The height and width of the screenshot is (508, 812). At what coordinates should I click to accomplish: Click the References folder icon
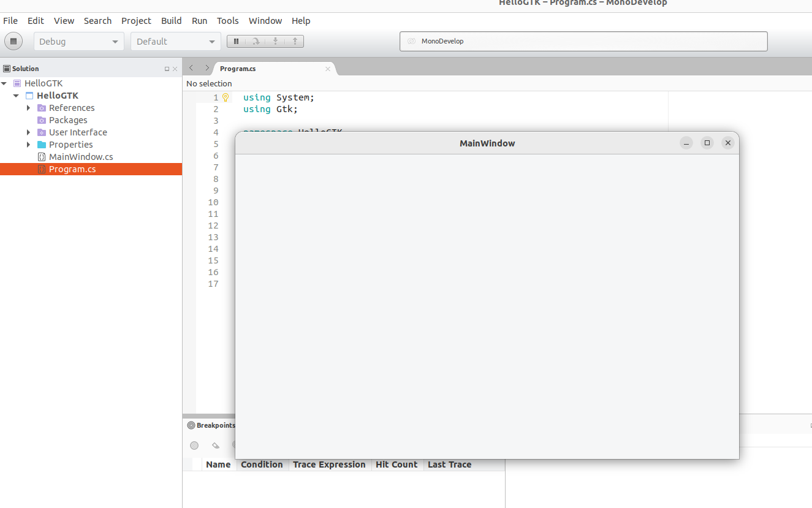(x=42, y=108)
